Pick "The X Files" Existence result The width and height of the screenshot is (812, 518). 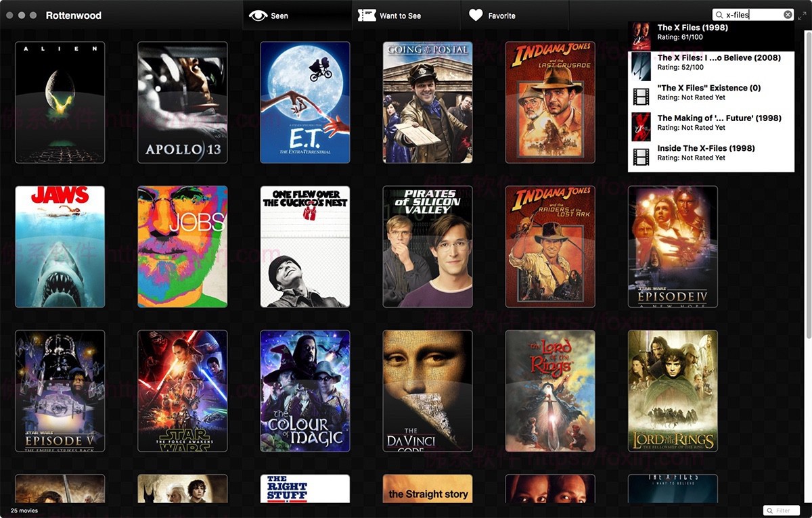[x=710, y=93]
